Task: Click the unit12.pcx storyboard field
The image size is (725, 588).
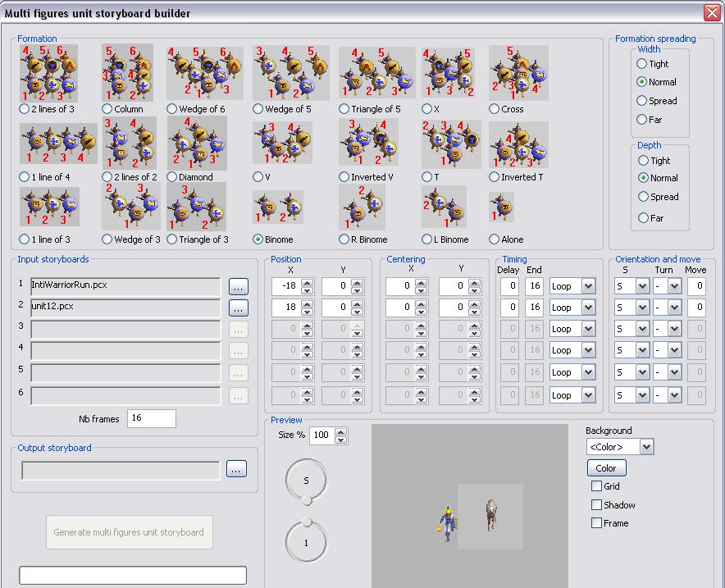Action: (125, 308)
